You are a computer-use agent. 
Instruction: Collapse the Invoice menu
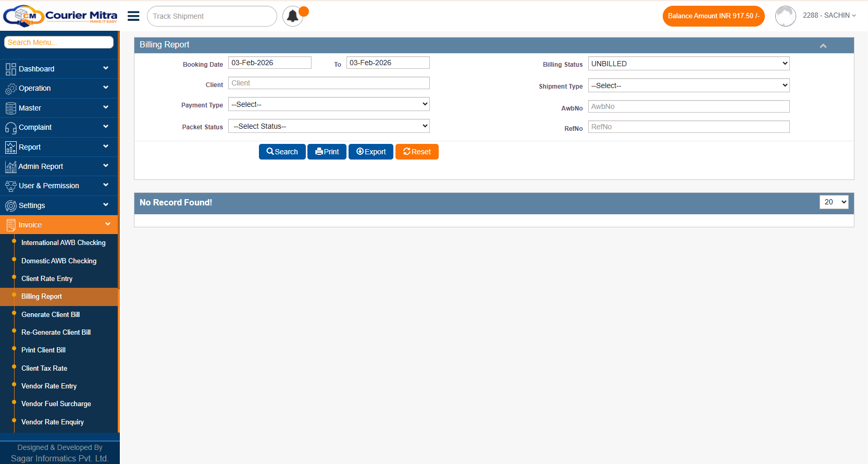[108, 224]
